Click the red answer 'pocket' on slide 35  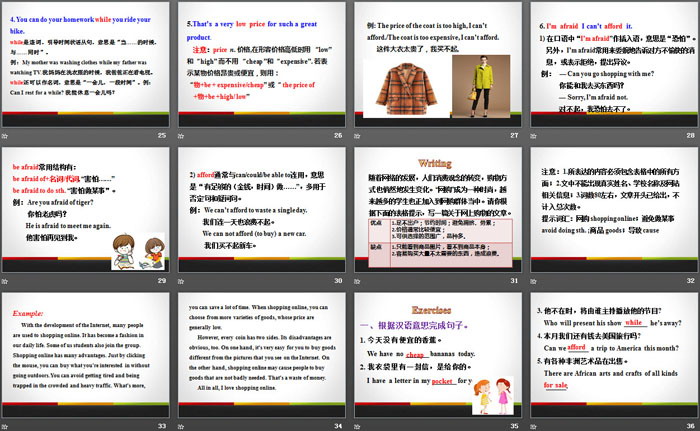click(x=444, y=382)
